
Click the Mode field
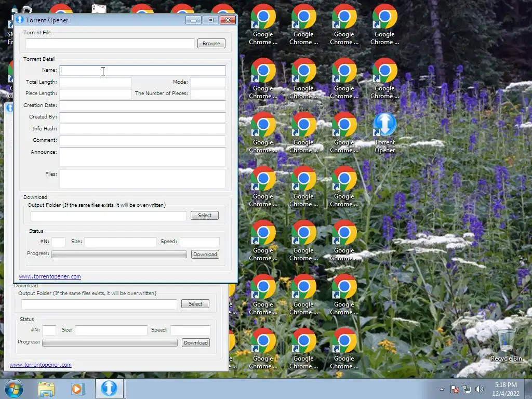tap(208, 82)
